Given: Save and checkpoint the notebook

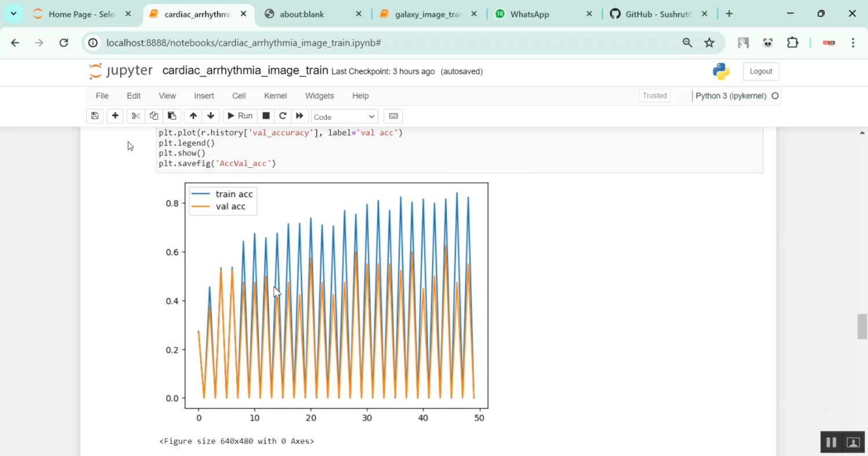Looking at the screenshot, I should coord(95,116).
